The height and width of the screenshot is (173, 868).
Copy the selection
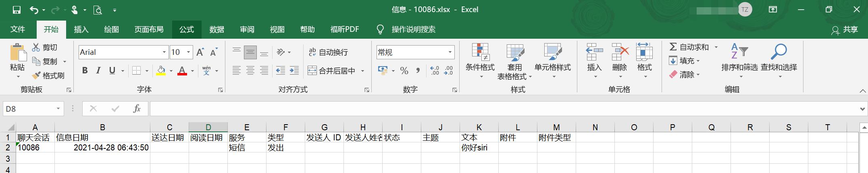45,61
